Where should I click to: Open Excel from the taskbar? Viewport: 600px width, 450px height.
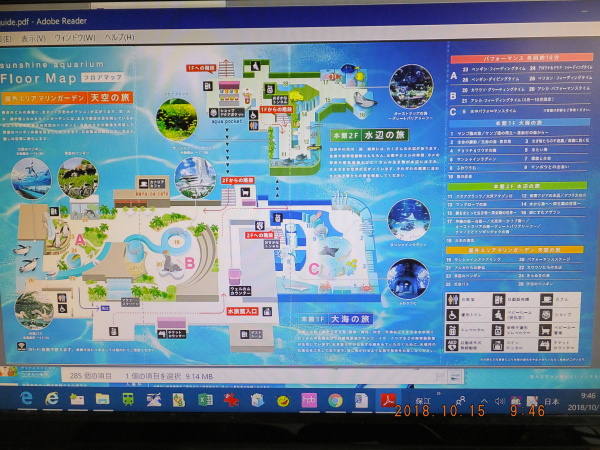(205, 400)
